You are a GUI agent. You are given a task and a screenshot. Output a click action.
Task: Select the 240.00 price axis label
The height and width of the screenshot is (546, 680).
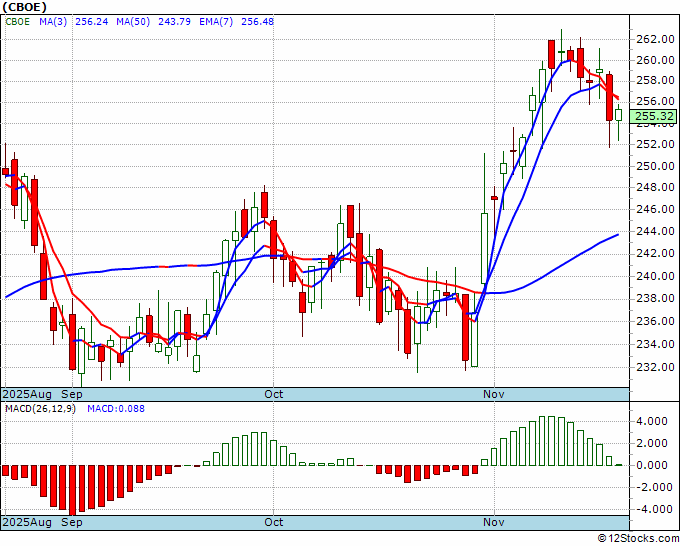click(655, 276)
